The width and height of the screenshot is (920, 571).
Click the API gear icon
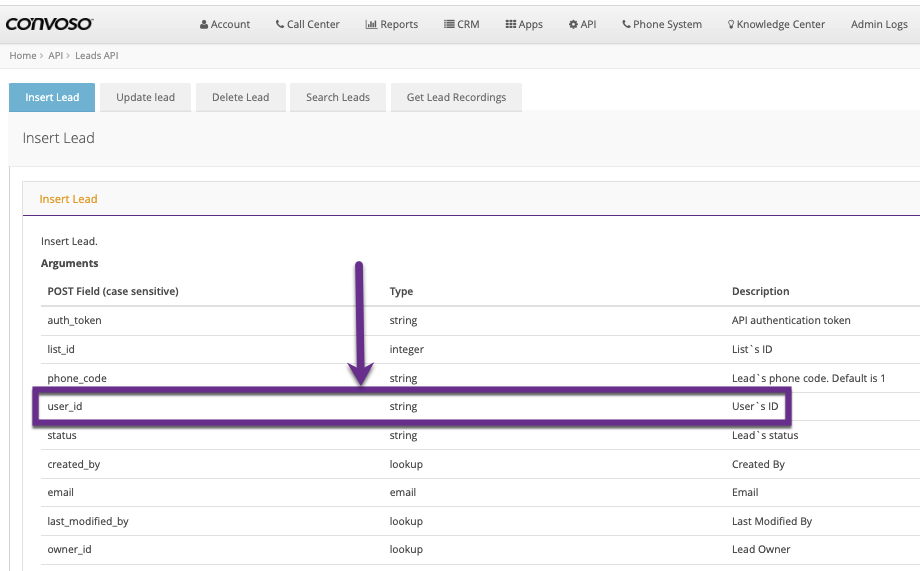tap(573, 24)
